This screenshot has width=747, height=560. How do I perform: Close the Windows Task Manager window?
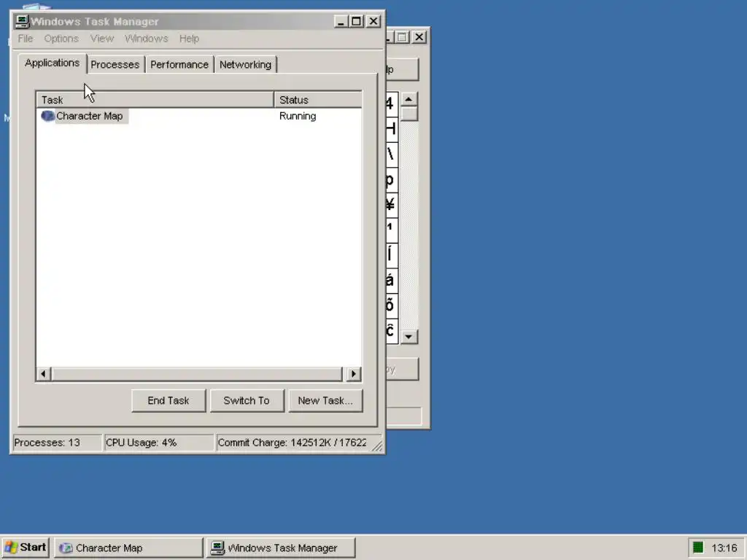point(373,21)
